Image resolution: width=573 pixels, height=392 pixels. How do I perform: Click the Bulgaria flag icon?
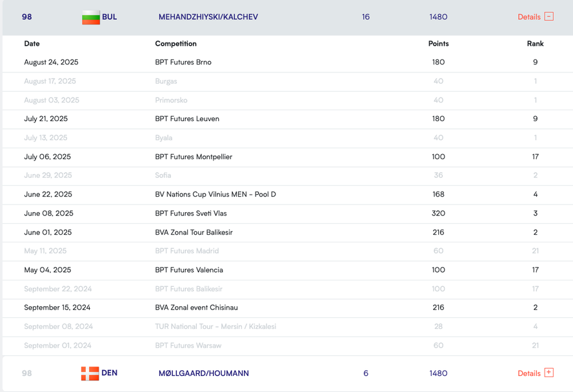90,17
